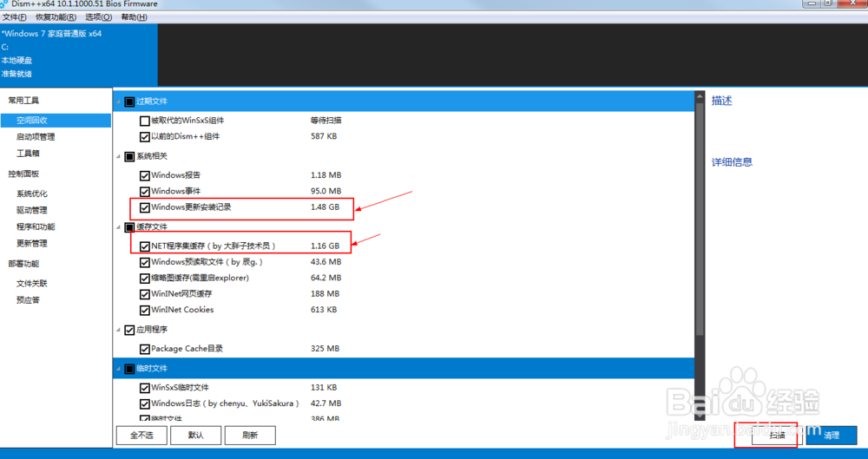Screen dimensions: 868x459
Task: Open 文件关联 in the sidebar
Action: click(31, 284)
